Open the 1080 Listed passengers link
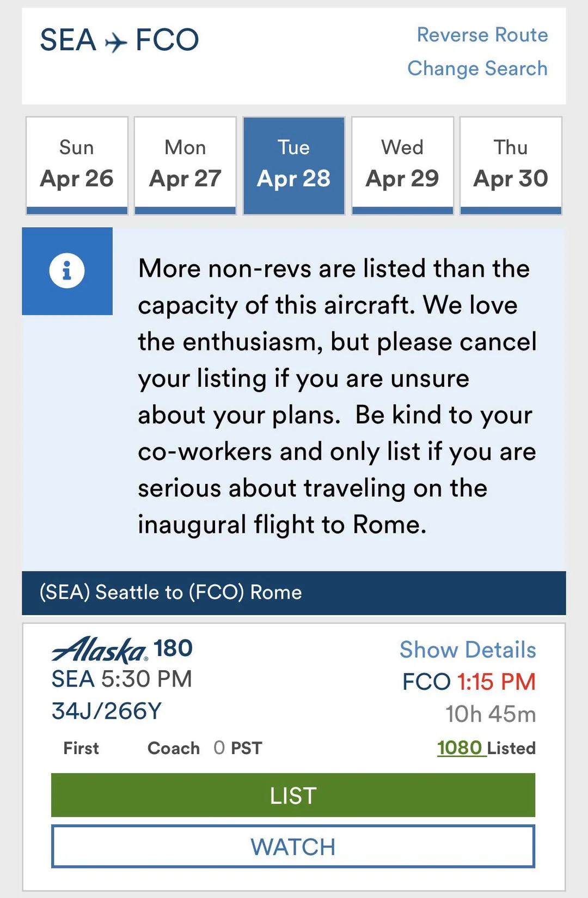 (460, 748)
